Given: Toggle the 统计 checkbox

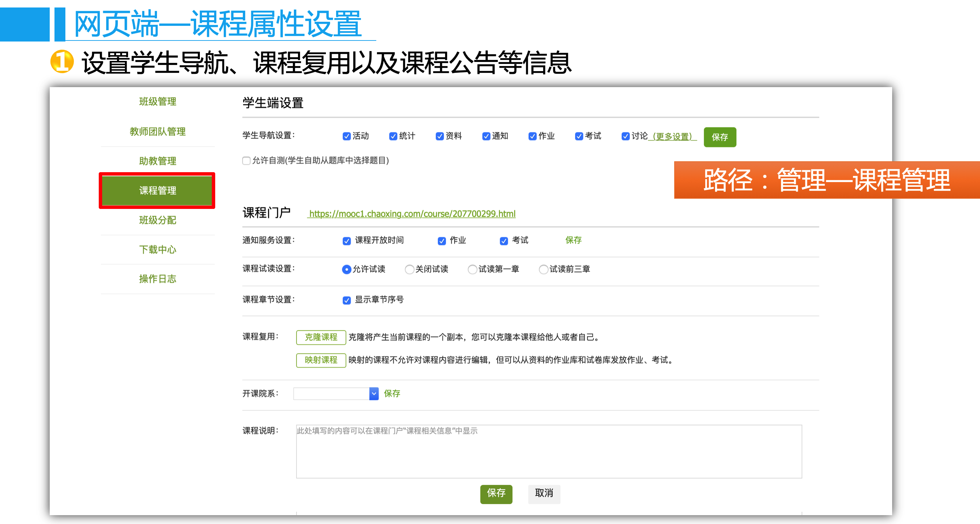Looking at the screenshot, I should [393, 136].
